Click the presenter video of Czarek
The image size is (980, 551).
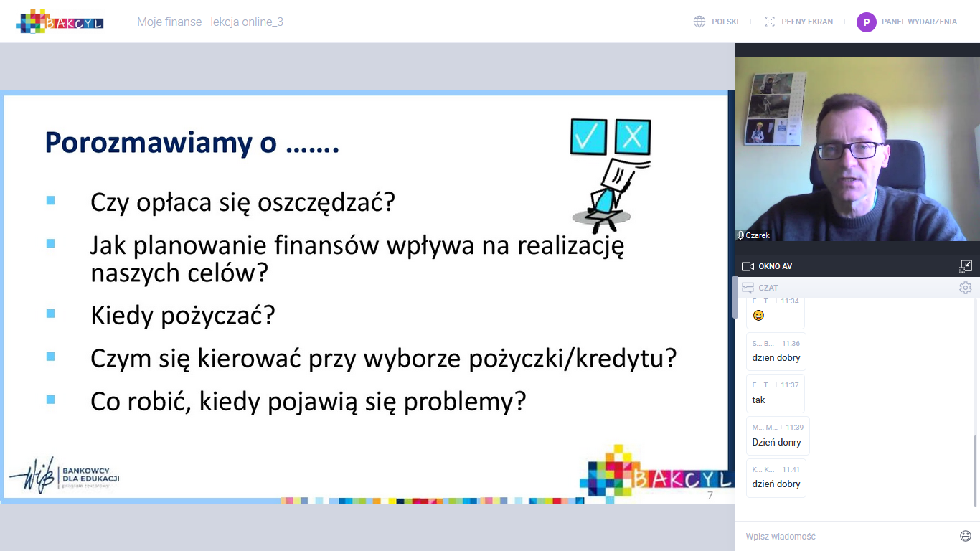[x=857, y=149]
